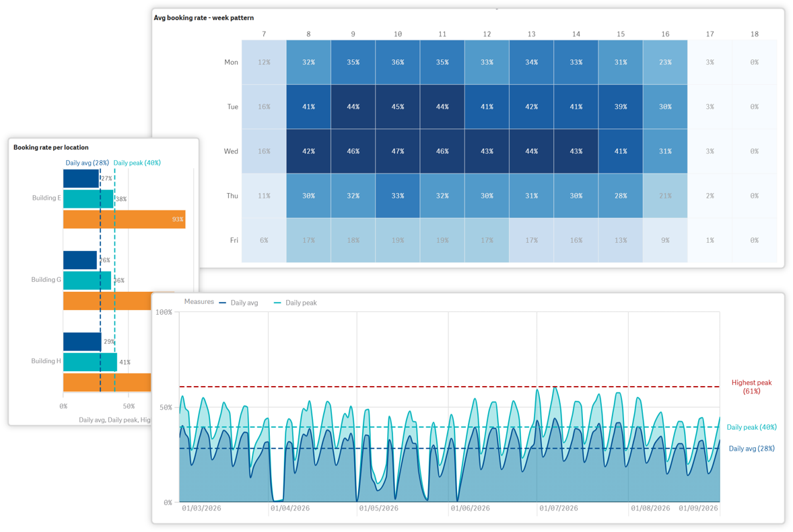Select the Fri 15 cell showing 13%

pos(621,240)
